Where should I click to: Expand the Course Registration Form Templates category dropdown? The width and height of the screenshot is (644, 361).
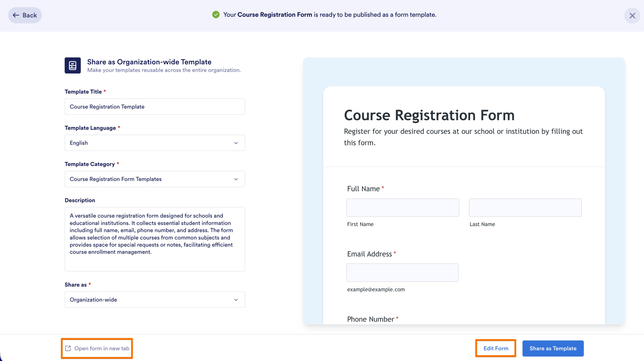tap(154, 179)
